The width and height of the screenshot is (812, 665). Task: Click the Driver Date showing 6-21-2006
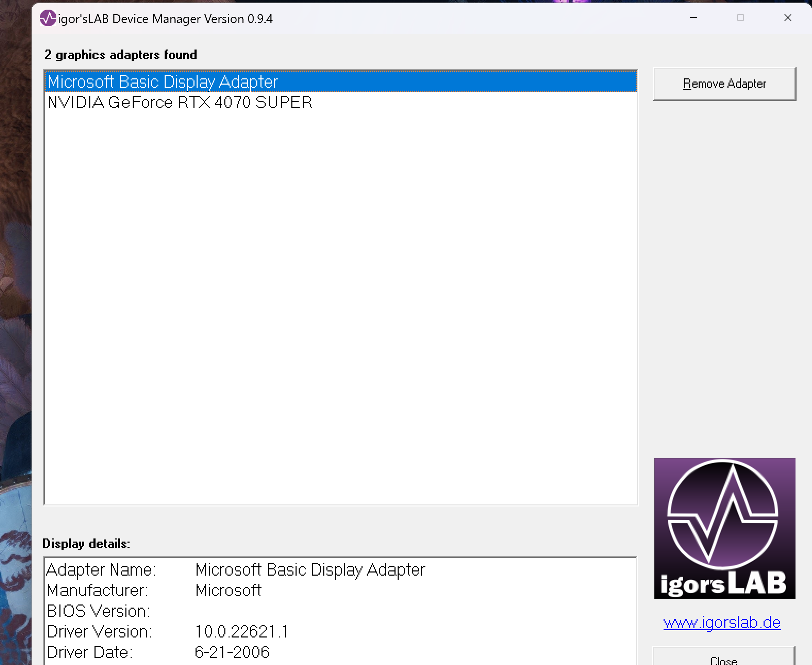(x=232, y=652)
